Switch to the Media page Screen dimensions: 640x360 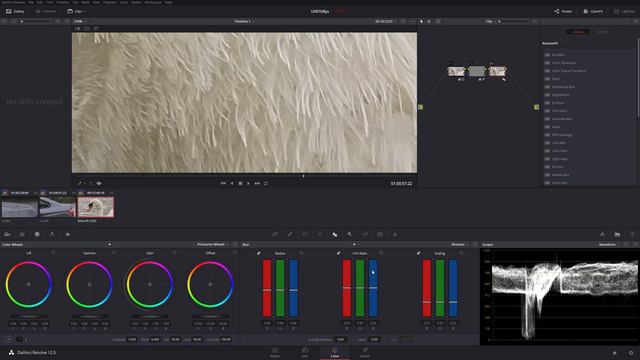275,353
